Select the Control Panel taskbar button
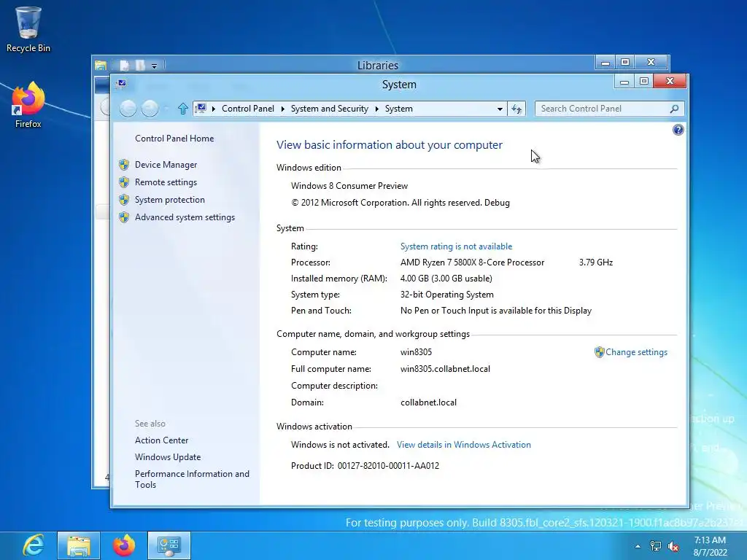The width and height of the screenshot is (747, 560). pos(169,545)
